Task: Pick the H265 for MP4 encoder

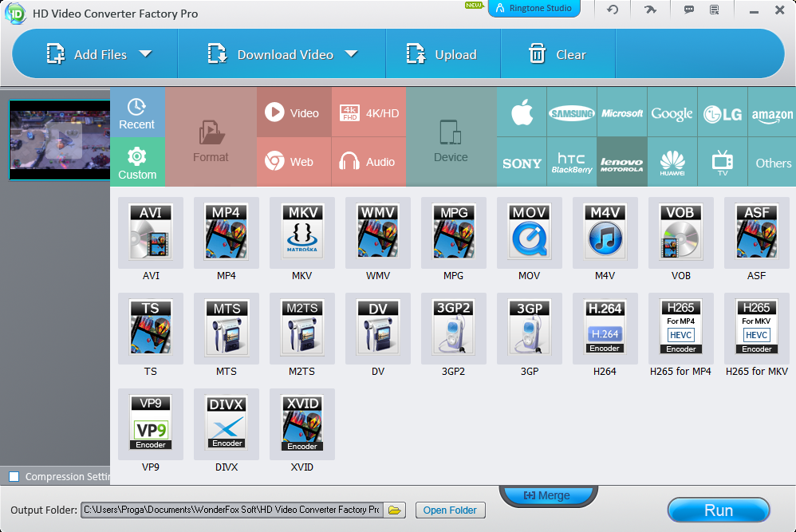Action: pos(680,328)
